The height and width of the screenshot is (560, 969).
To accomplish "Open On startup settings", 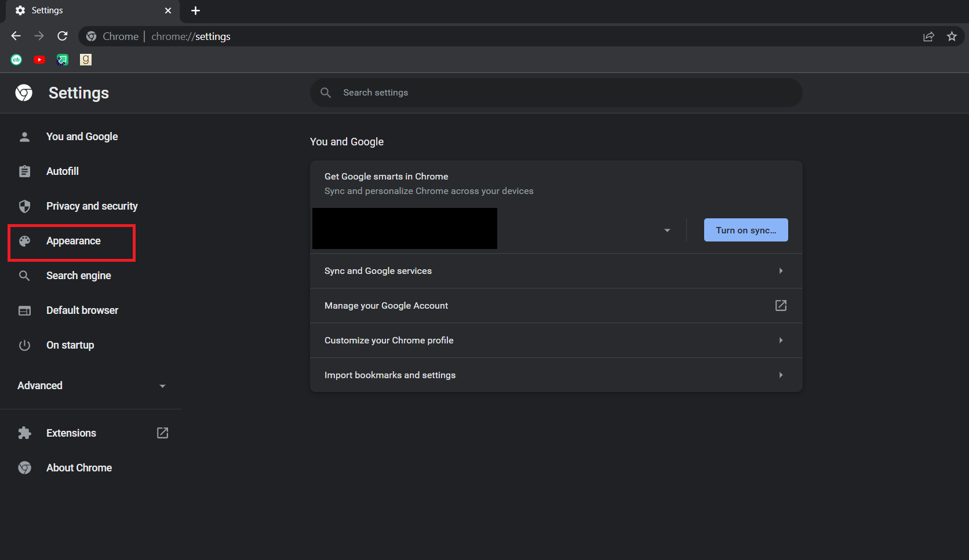I will [x=70, y=345].
